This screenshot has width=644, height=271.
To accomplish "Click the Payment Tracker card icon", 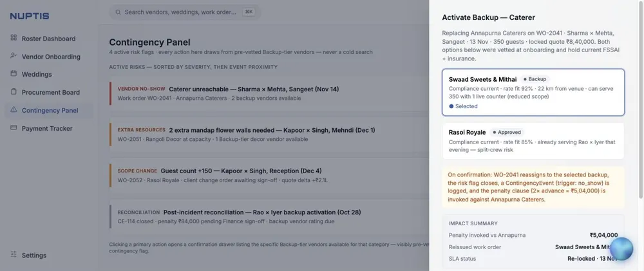I will click(14, 127).
